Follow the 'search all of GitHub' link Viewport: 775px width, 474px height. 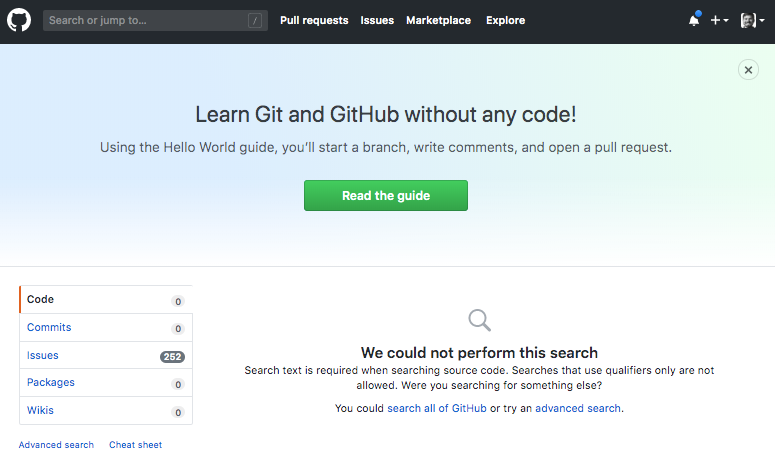coord(437,408)
